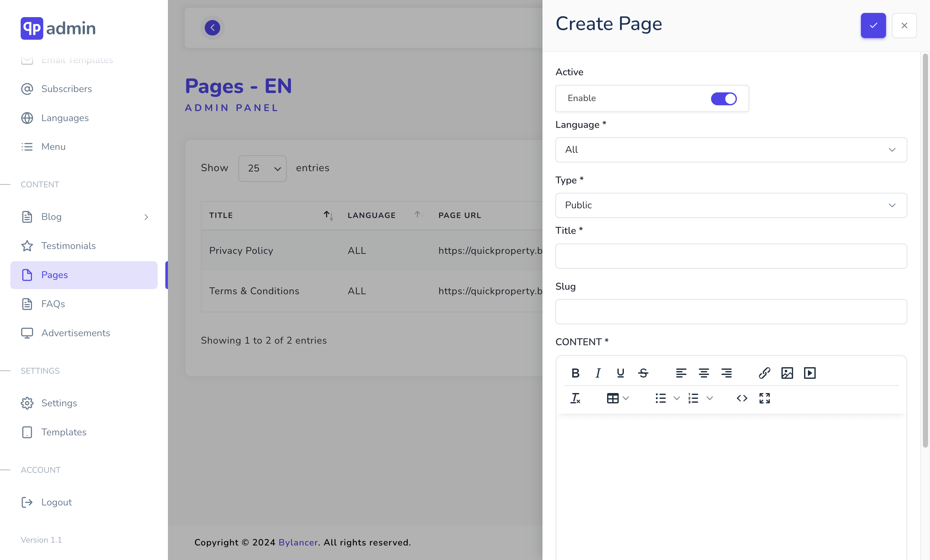Insert a bulleted list
Viewport: 930px width, 560px height.
coord(661,398)
